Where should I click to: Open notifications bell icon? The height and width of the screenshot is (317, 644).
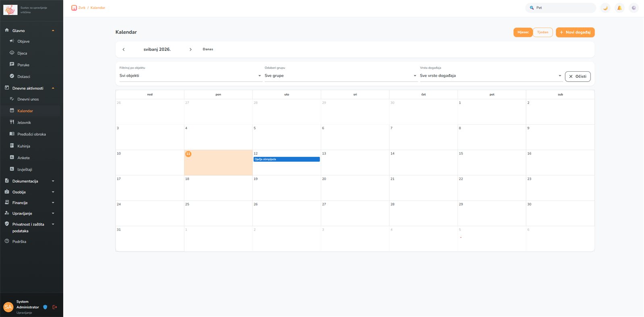[619, 8]
